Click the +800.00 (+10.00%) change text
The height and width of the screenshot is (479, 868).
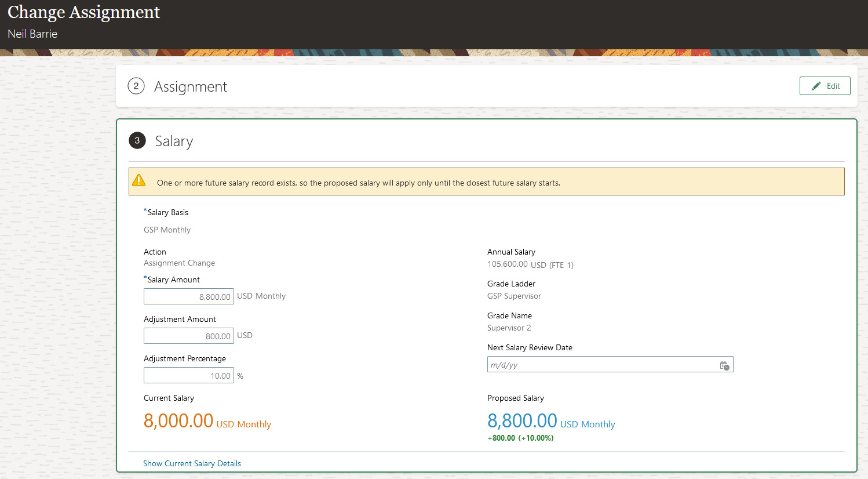pos(520,438)
